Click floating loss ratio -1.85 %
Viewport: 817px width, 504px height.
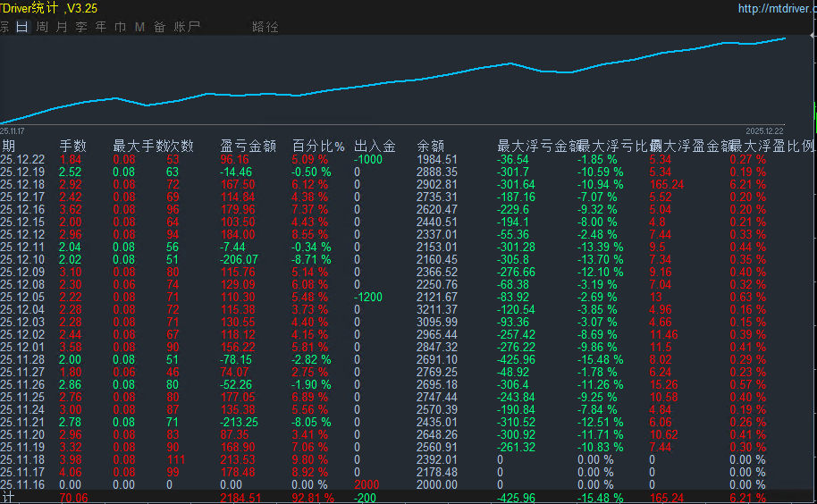click(596, 159)
